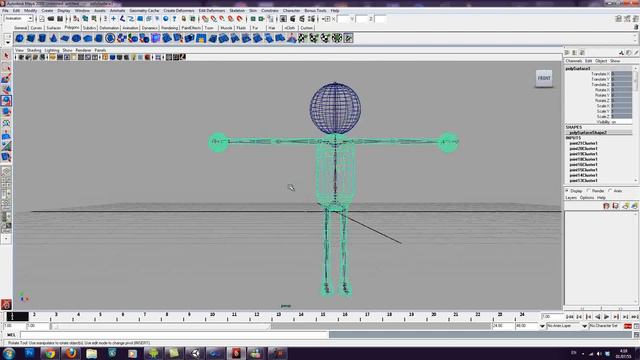The width and height of the screenshot is (640, 360).
Task: Open the Unity taskbar icon
Action: [x=195, y=353]
